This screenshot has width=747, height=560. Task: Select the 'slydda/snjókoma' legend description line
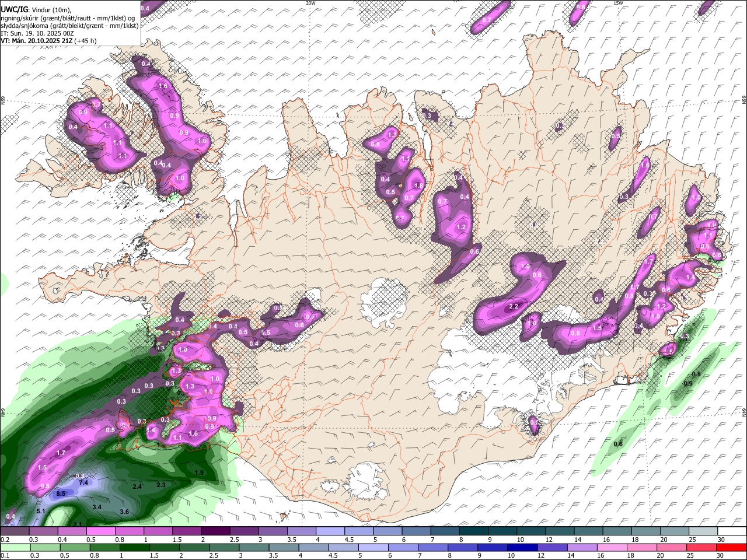(x=69, y=26)
